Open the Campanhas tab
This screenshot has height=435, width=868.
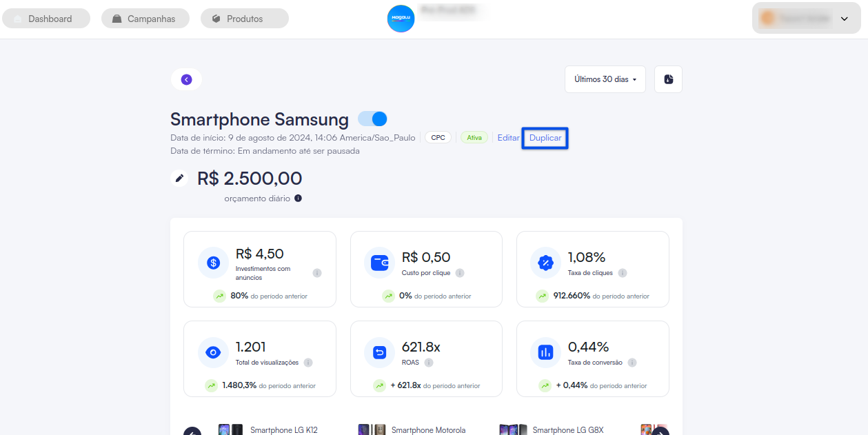[145, 19]
